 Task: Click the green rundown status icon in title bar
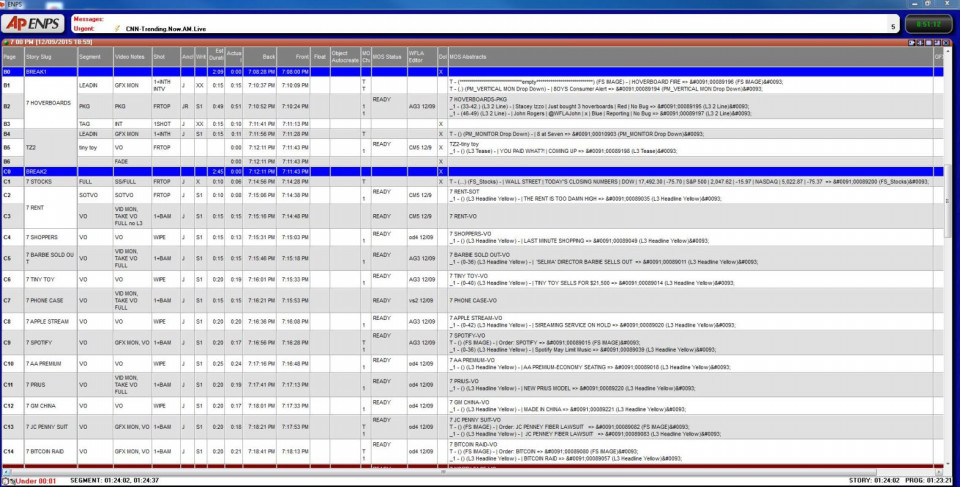pyautogui.click(x=6, y=43)
